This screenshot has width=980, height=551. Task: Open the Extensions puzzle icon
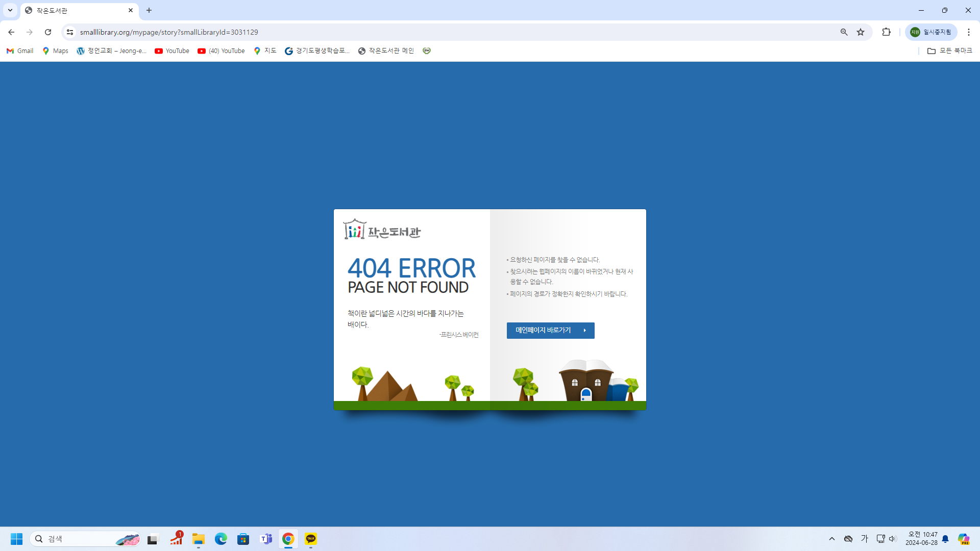click(887, 32)
